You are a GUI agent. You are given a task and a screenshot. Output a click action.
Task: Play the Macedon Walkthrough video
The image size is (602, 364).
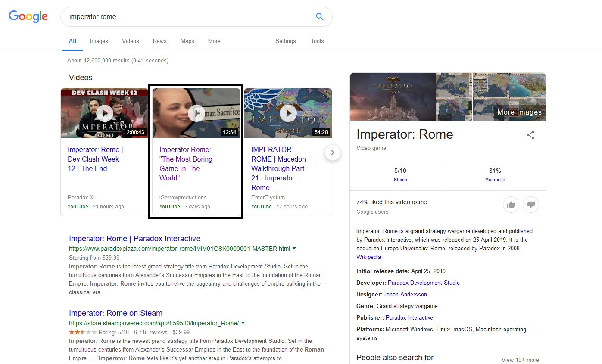click(288, 113)
